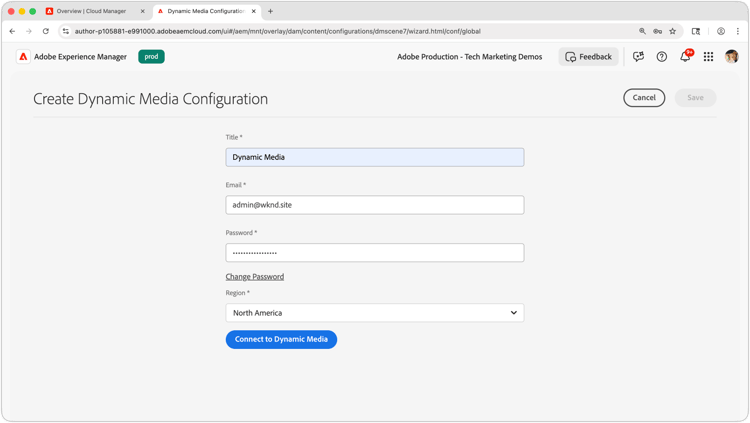Open the help question mark menu
The height and width of the screenshot is (423, 750).
point(661,57)
